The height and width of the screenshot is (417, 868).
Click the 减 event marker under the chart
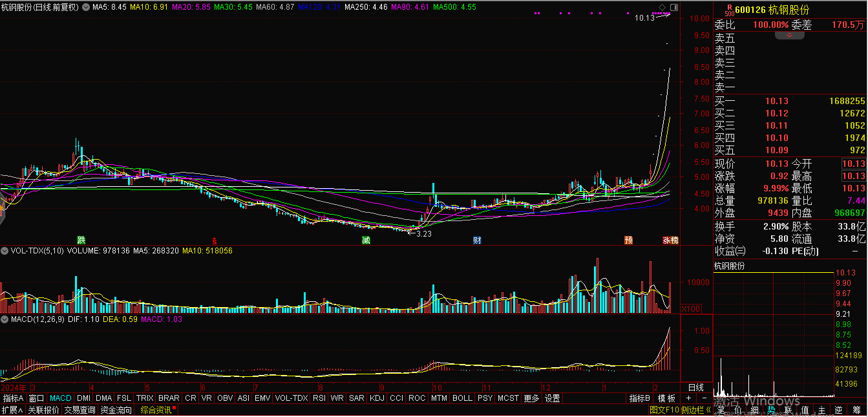coord(366,240)
